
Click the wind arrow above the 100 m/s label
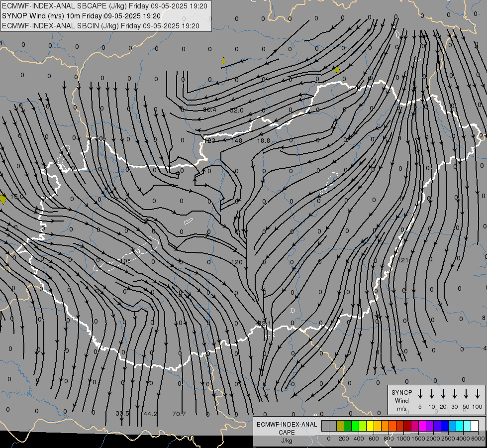[478, 393]
